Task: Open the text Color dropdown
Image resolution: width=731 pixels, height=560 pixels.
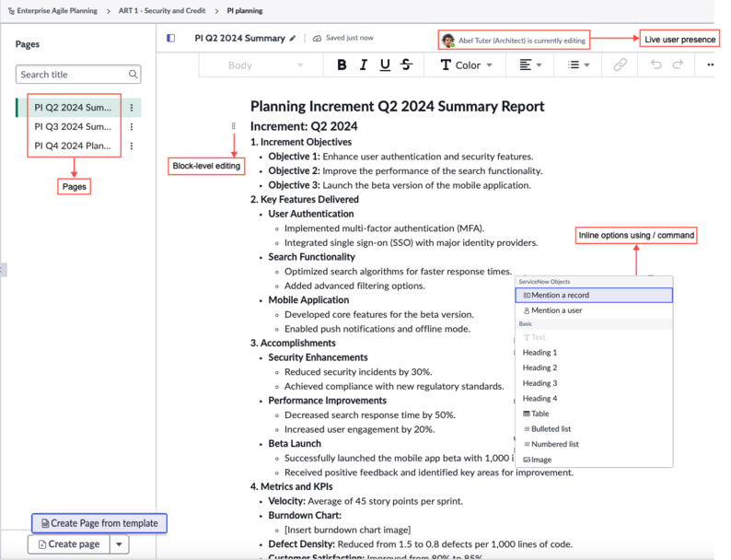Action: tap(466, 65)
